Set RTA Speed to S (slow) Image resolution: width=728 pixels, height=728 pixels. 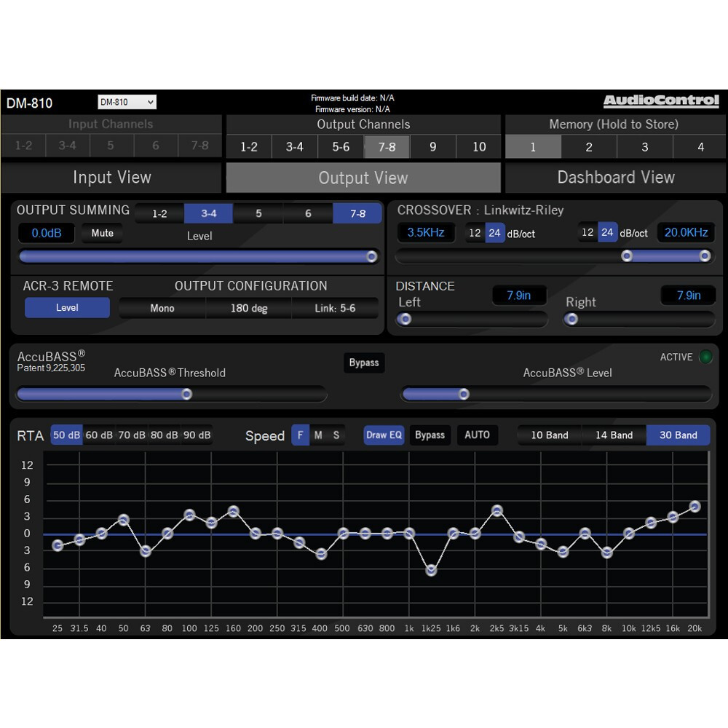pos(336,435)
